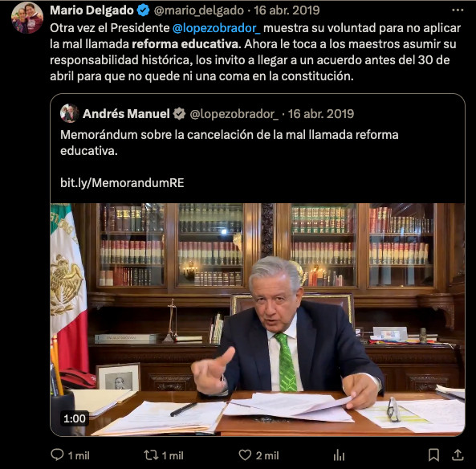Bookmark this tweet
Image resolution: width=476 pixels, height=469 pixels.
pos(433,455)
